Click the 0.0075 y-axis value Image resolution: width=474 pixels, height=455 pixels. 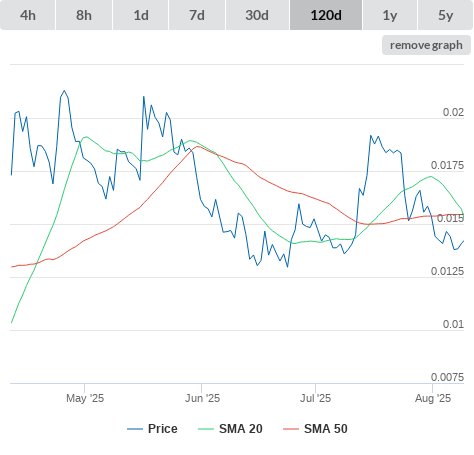coord(447,377)
